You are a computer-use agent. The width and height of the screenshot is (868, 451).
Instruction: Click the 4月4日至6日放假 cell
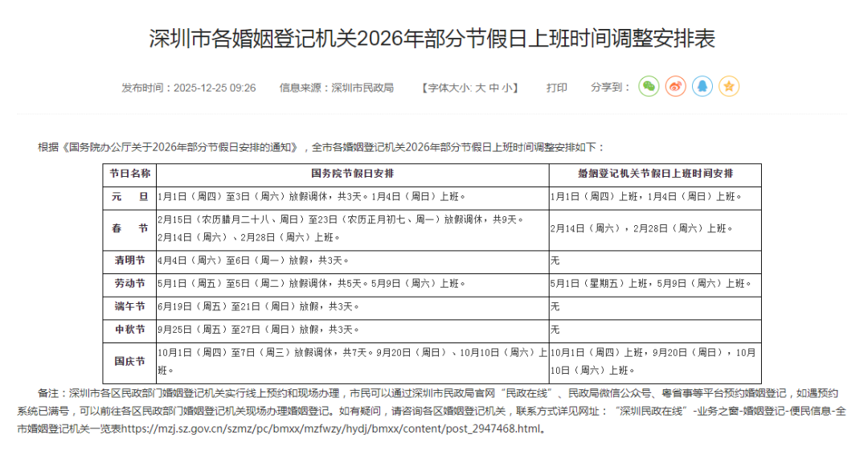click(x=353, y=260)
